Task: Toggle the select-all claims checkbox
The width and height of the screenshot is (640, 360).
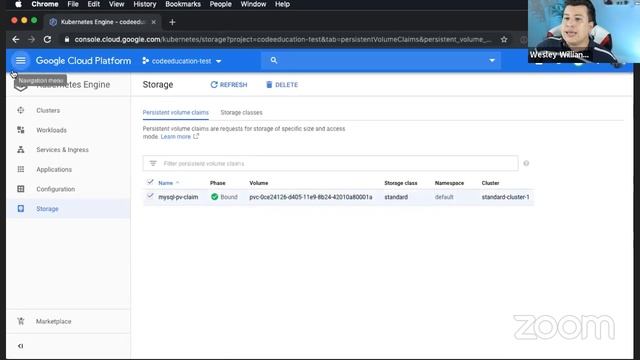Action: pyautogui.click(x=150, y=182)
